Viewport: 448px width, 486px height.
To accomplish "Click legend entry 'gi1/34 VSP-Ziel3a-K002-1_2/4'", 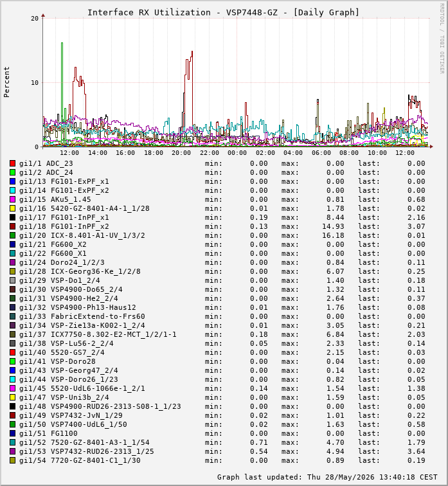I will tap(82, 325).
